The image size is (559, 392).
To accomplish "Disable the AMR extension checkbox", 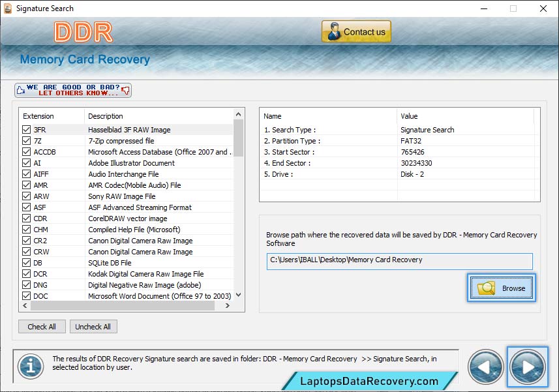I will pyautogui.click(x=26, y=185).
